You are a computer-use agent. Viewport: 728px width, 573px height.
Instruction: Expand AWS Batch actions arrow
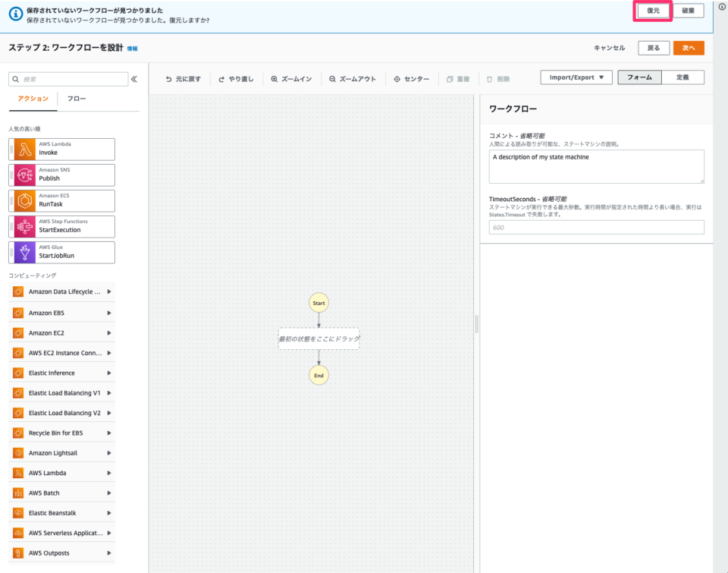pyautogui.click(x=109, y=493)
